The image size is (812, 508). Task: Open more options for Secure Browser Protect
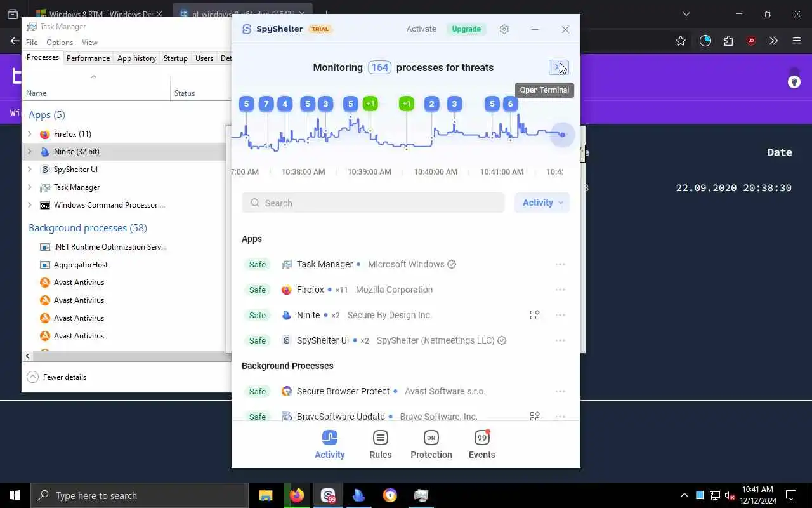tap(560, 391)
